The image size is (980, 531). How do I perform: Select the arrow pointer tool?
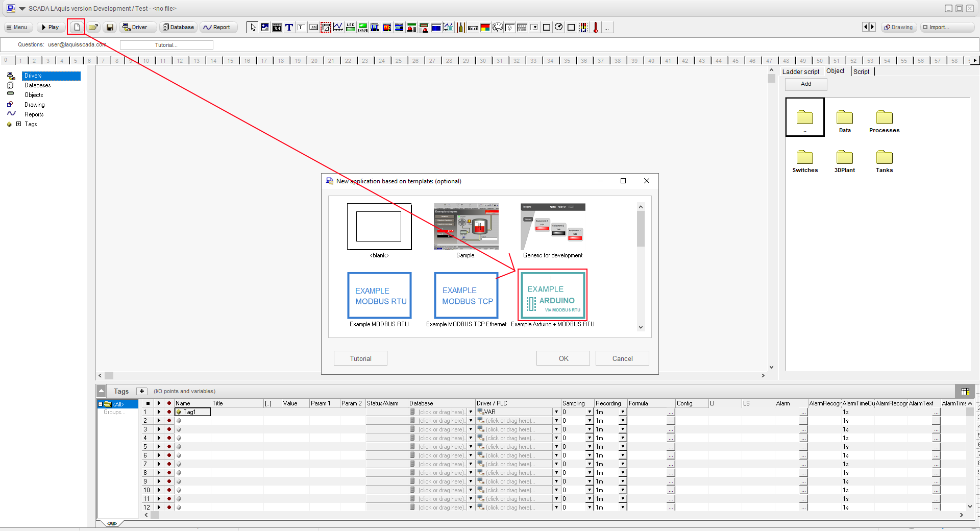point(253,27)
